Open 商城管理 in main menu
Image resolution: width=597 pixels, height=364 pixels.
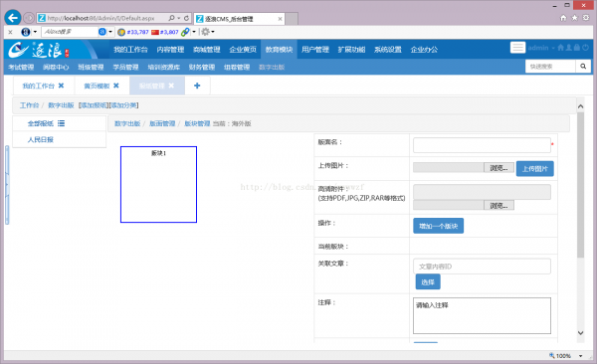(x=206, y=50)
